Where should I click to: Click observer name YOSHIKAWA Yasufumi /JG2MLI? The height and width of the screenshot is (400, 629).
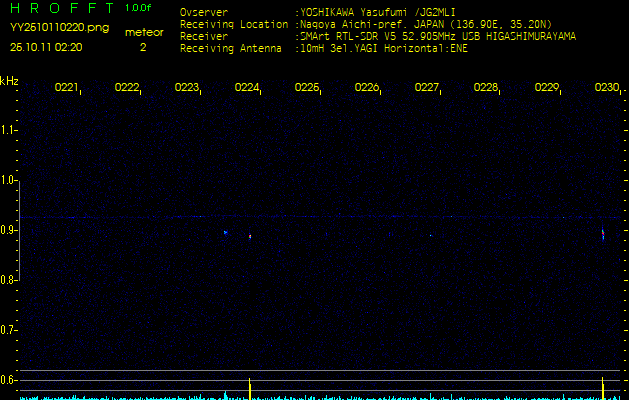click(377, 12)
